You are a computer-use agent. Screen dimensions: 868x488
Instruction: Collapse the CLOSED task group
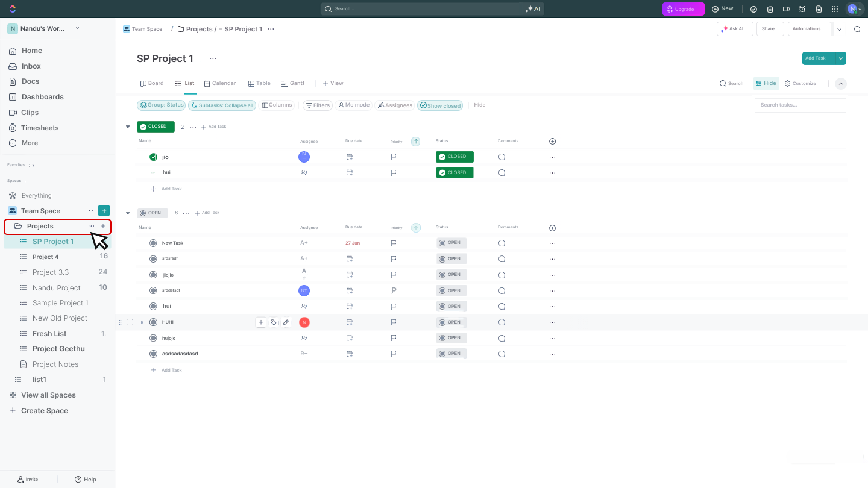127,127
